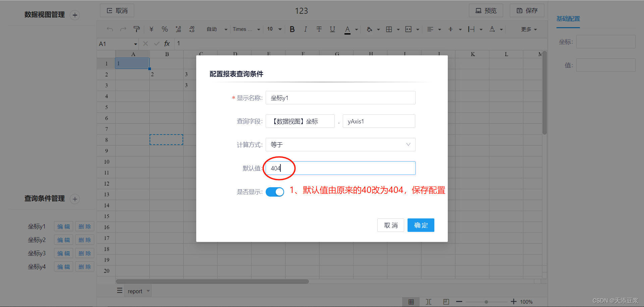Viewport: 644px width, 307px height.
Task: Select the format painter tool
Action: pyautogui.click(x=137, y=29)
